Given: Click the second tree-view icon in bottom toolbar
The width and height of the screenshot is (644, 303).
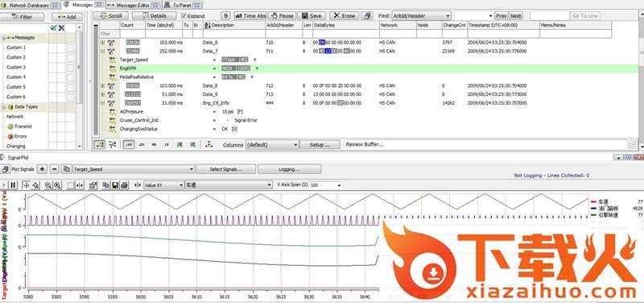Looking at the screenshot, I should pyautogui.click(x=112, y=145).
